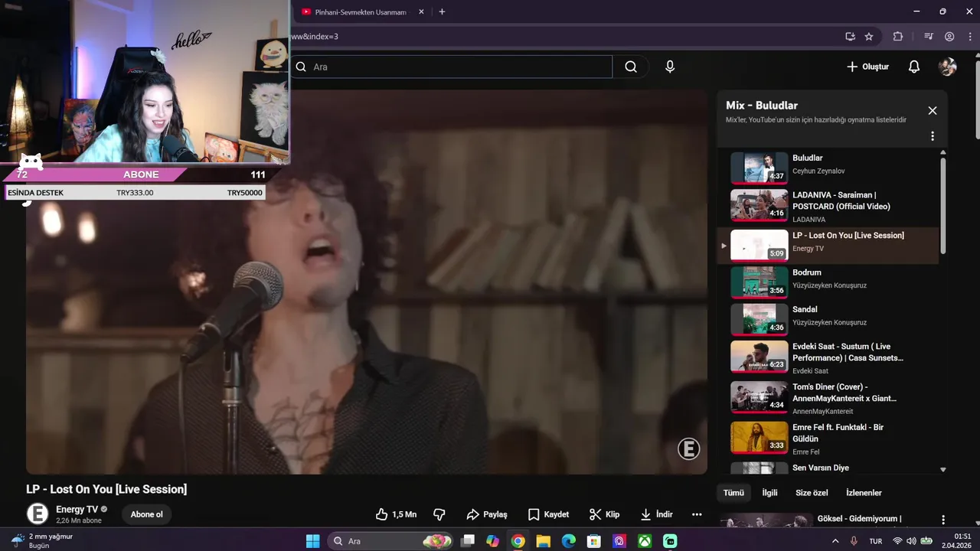
Task: Open Task View on the taskbar
Action: point(467,541)
